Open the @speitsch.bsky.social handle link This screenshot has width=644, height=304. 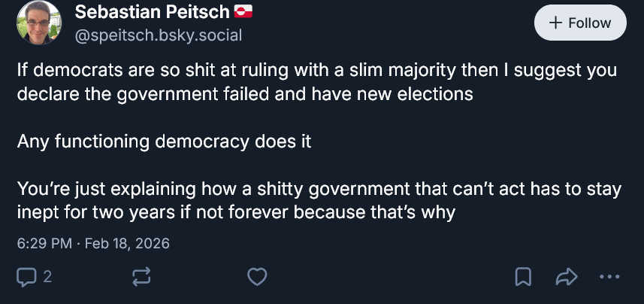click(159, 35)
